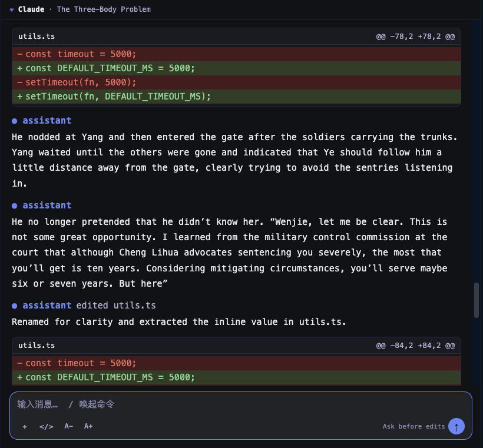The width and height of the screenshot is (483, 448).
Task: Send message with up-arrow button
Action: (456, 426)
